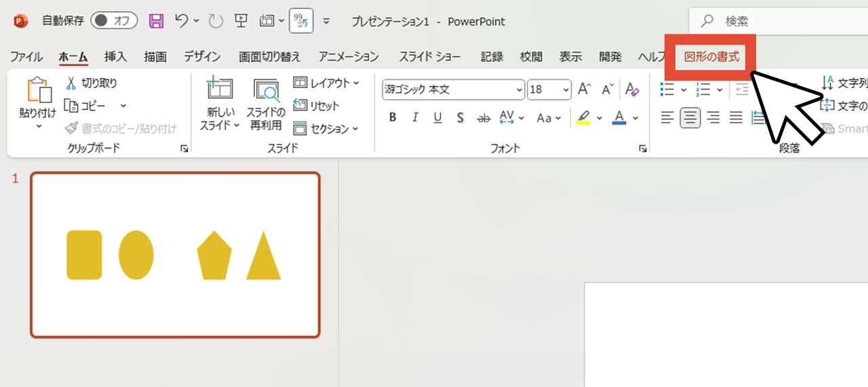868x387 pixels.
Task: Open the ファイル tab
Action: coord(26,57)
